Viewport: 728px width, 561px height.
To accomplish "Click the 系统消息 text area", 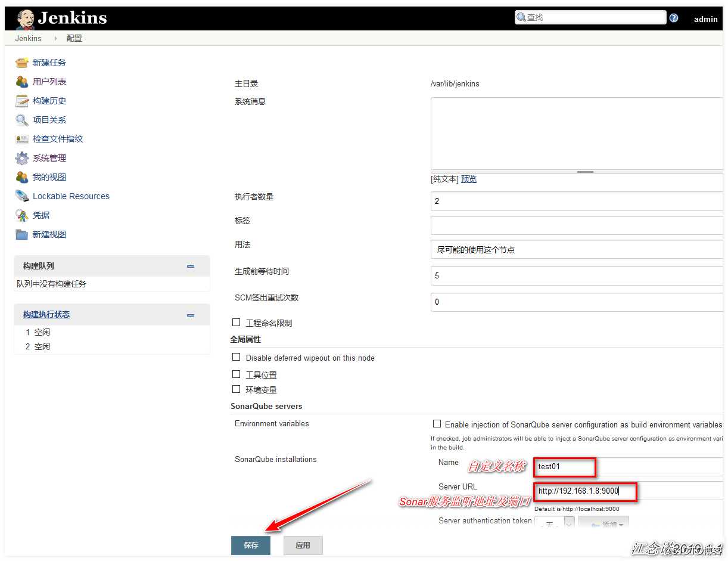I will pyautogui.click(x=577, y=134).
